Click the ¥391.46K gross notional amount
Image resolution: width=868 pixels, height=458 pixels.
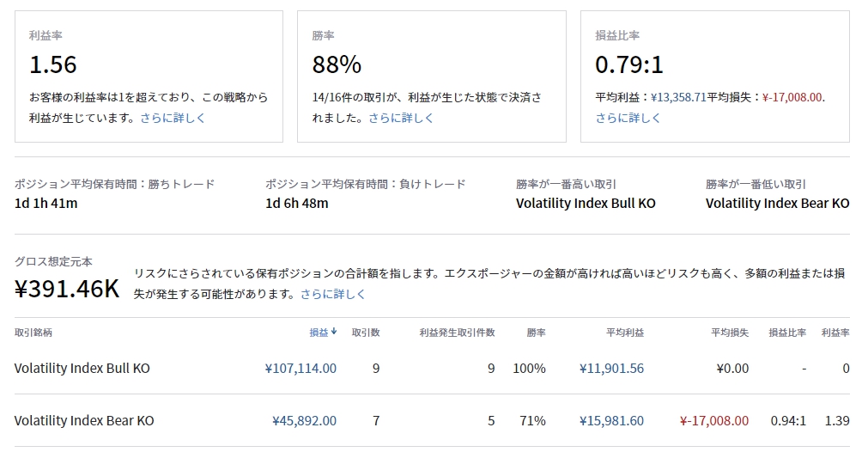point(67,289)
